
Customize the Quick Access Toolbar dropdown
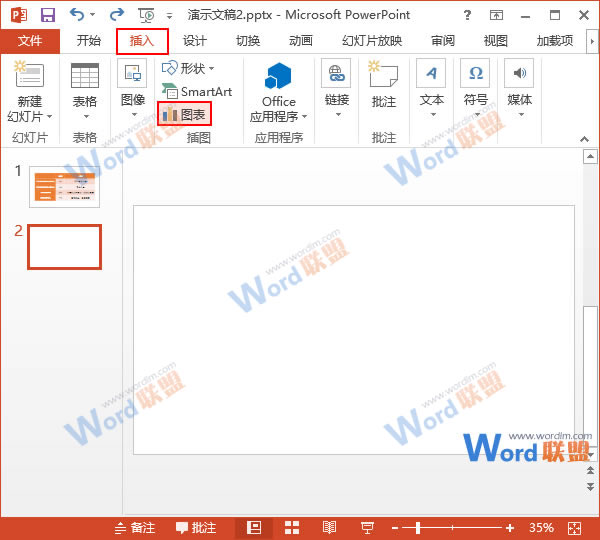coord(169,16)
